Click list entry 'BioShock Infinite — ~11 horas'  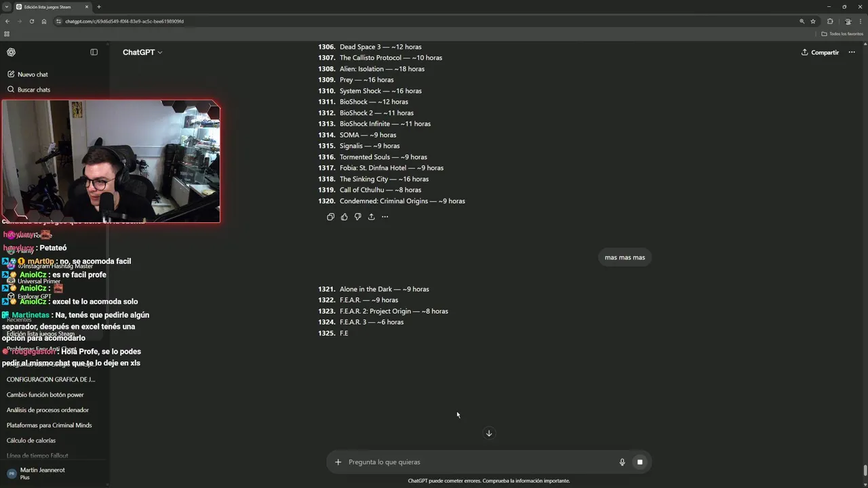pos(385,124)
